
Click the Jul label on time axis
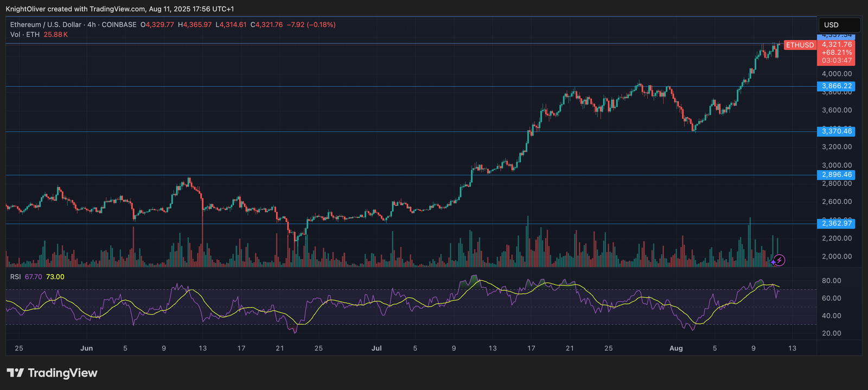click(376, 348)
